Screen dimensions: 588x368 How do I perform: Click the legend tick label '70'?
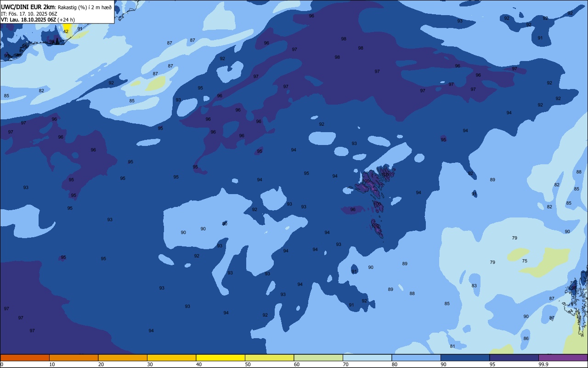point(345,364)
